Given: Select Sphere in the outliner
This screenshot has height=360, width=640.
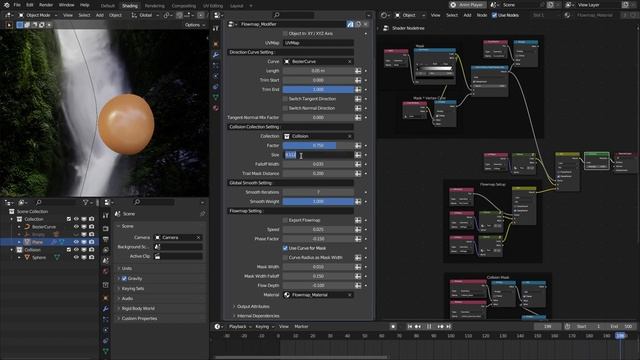Looking at the screenshot, I should pos(39,258).
